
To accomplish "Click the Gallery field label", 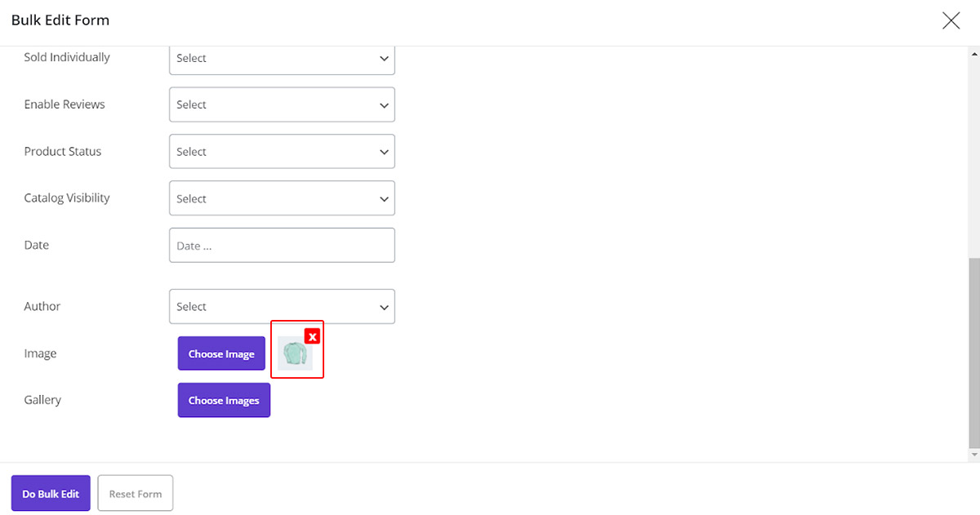I will tap(42, 400).
